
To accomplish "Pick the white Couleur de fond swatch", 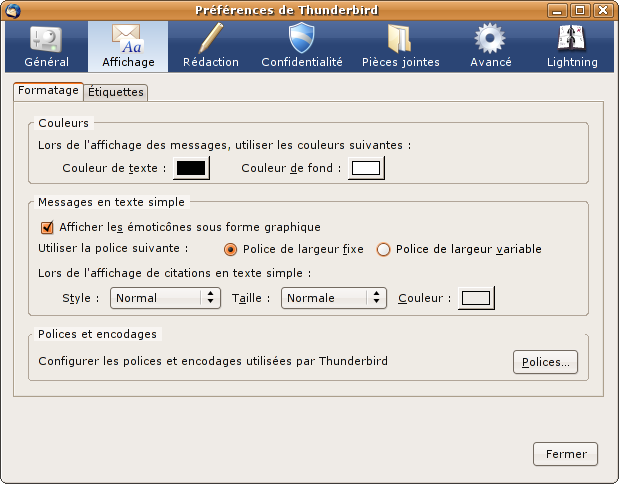I will [366, 168].
